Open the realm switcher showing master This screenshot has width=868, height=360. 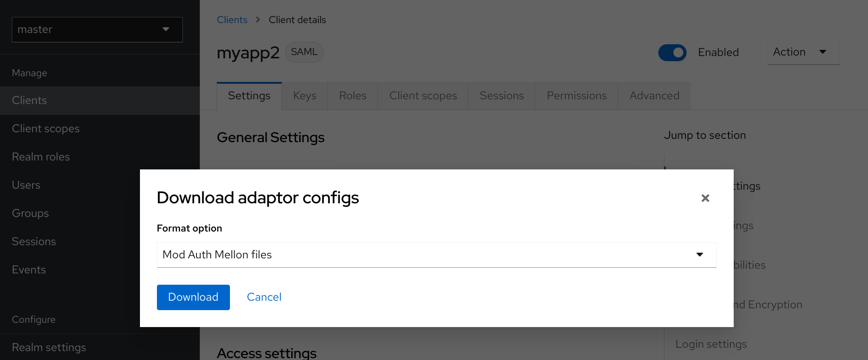[x=97, y=29]
